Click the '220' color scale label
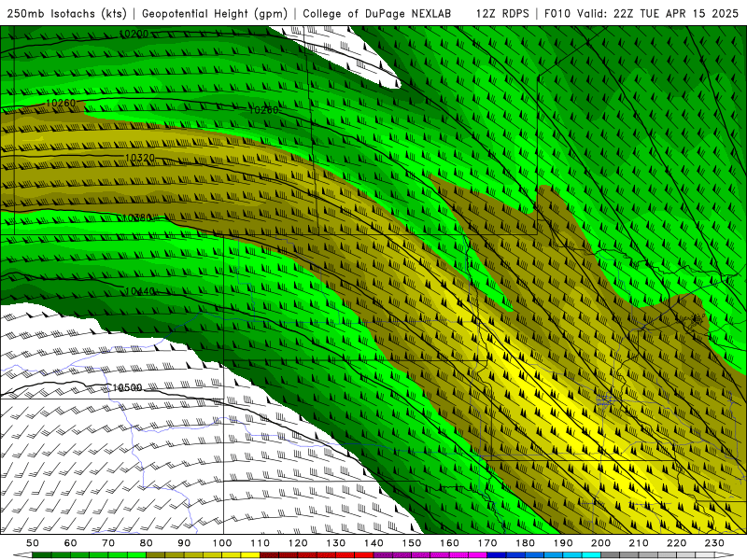This screenshot has height=560, width=747. point(677,543)
